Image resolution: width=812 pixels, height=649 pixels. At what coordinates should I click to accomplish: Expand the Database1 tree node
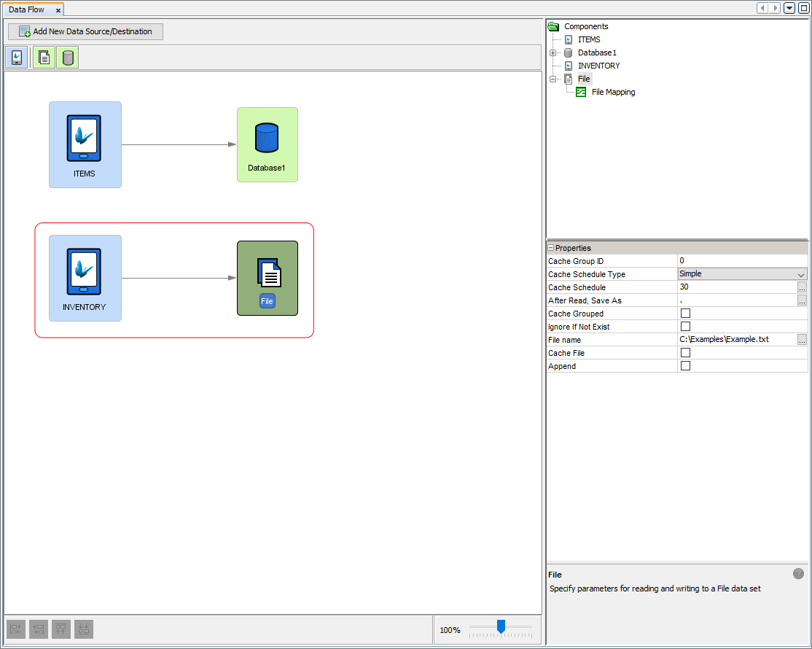[x=553, y=53]
